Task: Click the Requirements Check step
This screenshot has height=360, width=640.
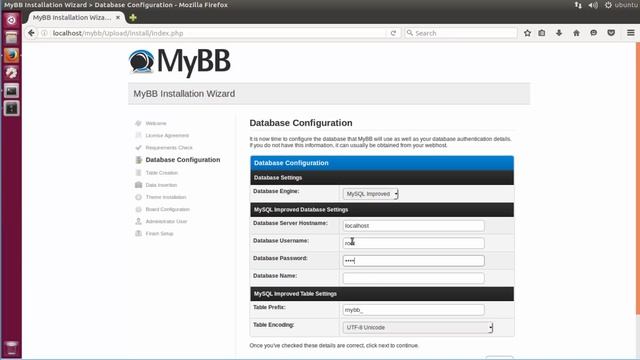Action: pos(169,147)
